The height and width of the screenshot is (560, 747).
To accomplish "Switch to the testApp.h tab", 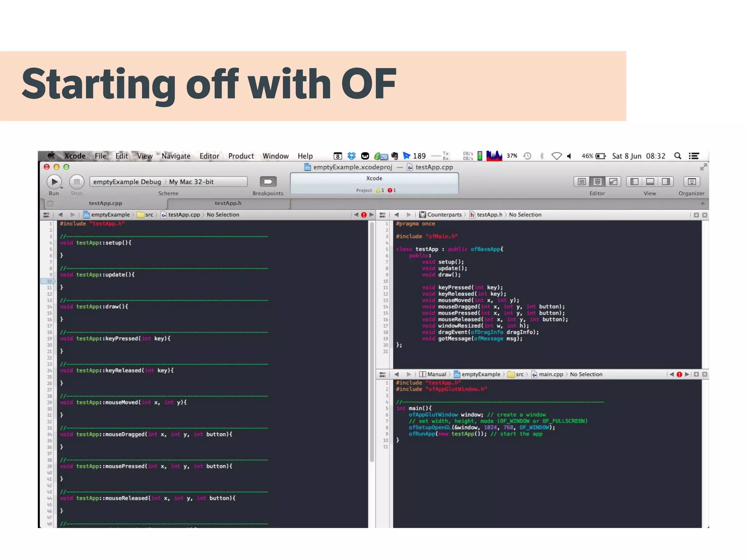I will pyautogui.click(x=228, y=203).
